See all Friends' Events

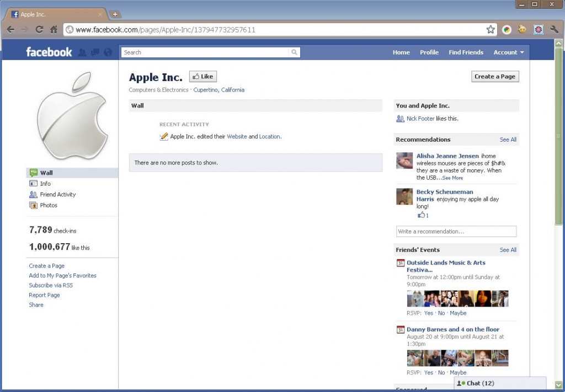tap(508, 250)
